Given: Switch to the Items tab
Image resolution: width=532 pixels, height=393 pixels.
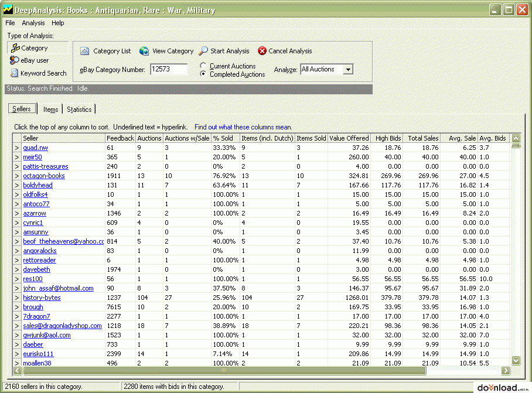Looking at the screenshot, I should [50, 109].
